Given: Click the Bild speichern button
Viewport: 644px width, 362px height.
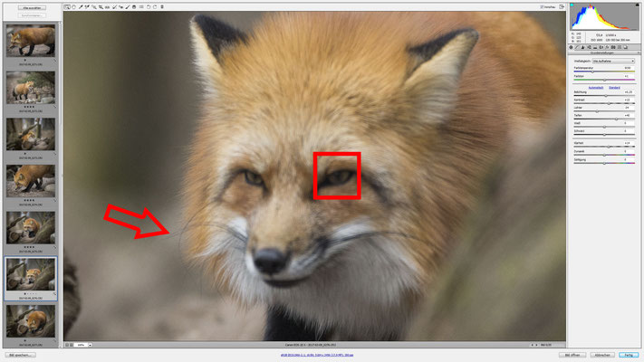Looking at the screenshot, I should (x=21, y=355).
